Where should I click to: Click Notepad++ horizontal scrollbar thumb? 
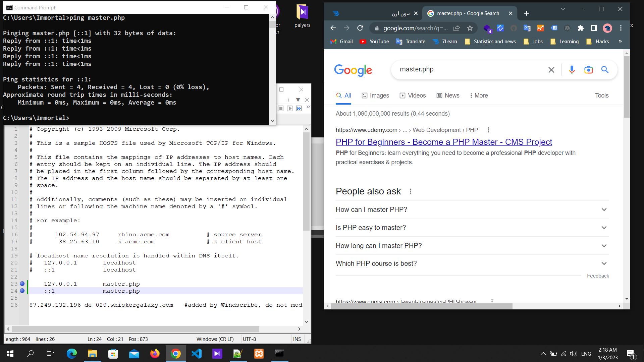[x=136, y=329]
